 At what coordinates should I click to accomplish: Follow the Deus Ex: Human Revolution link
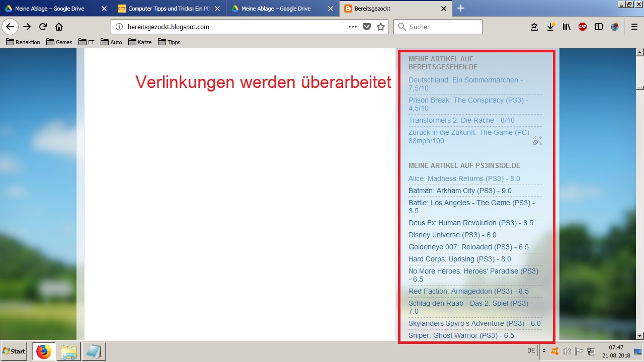click(x=471, y=223)
